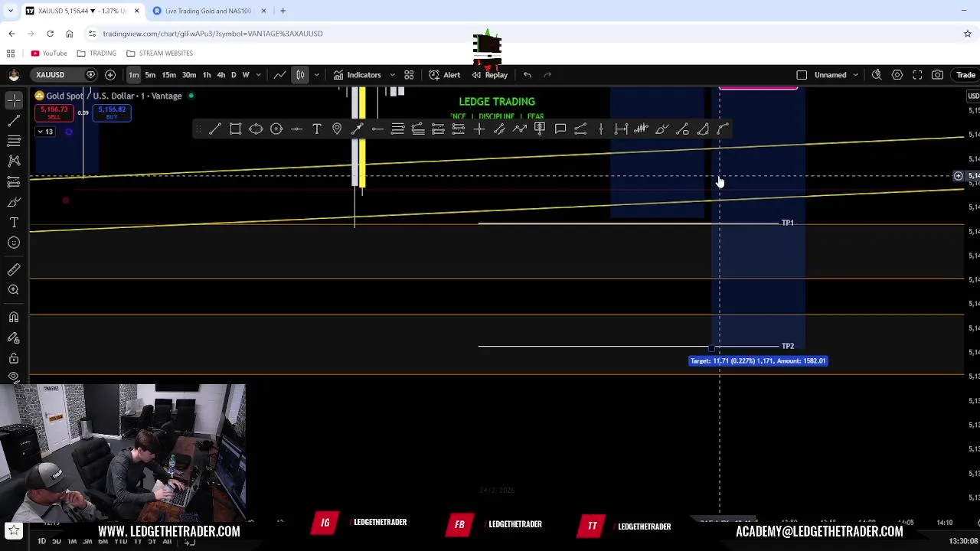Bookmark this page with star icon

[x=968, y=34]
